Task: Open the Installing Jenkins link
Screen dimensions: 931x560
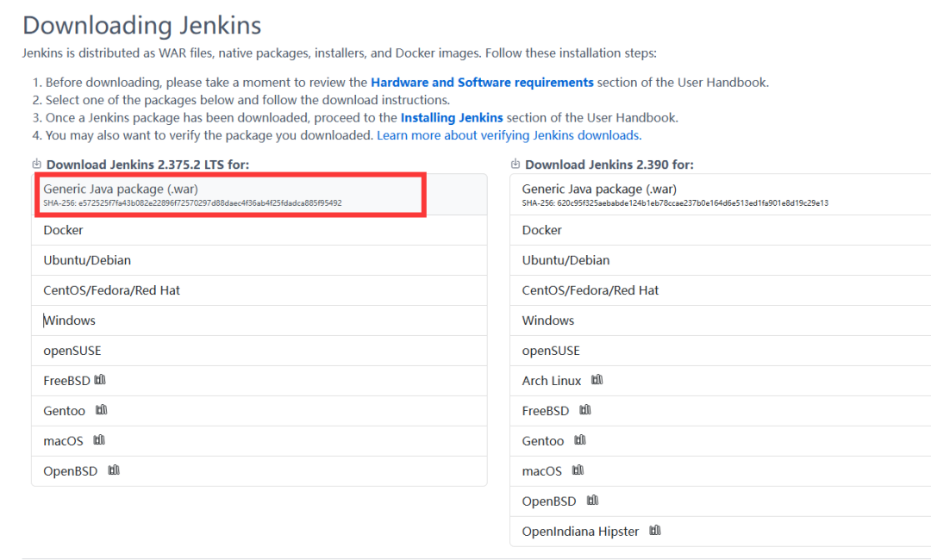Action: 451,117
